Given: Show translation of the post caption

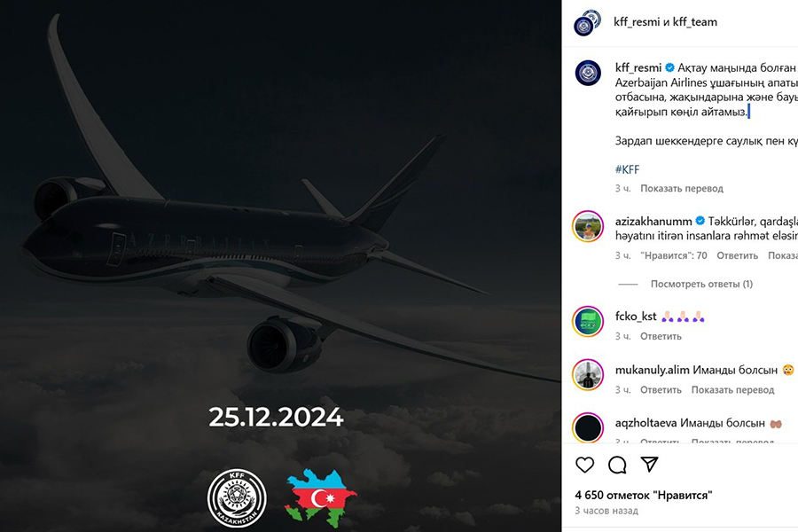Looking at the screenshot, I should [682, 188].
